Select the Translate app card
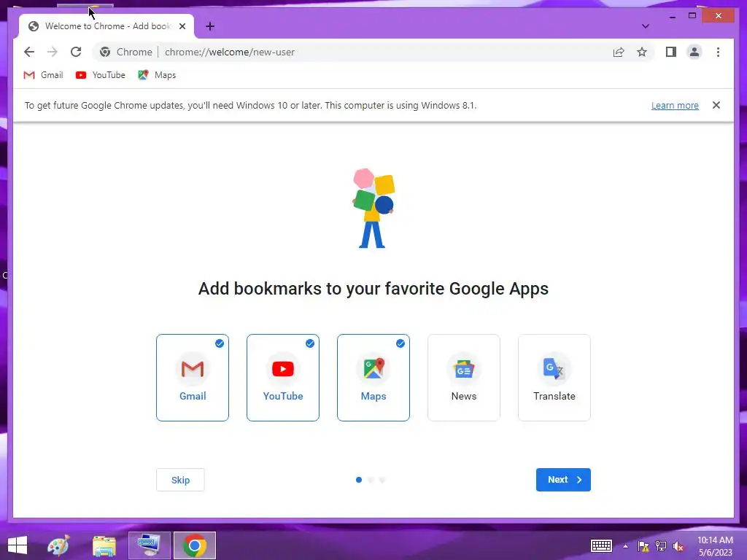The width and height of the screenshot is (747, 560). (554, 378)
